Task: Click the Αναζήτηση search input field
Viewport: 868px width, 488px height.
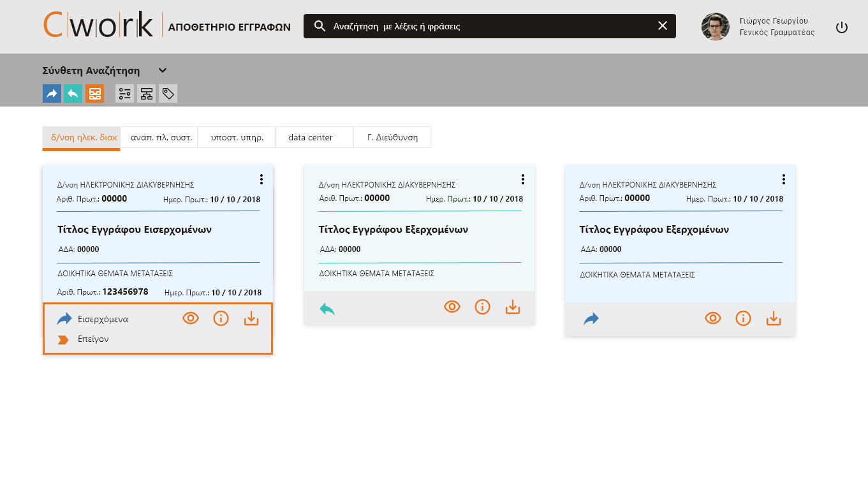Action: click(x=485, y=26)
